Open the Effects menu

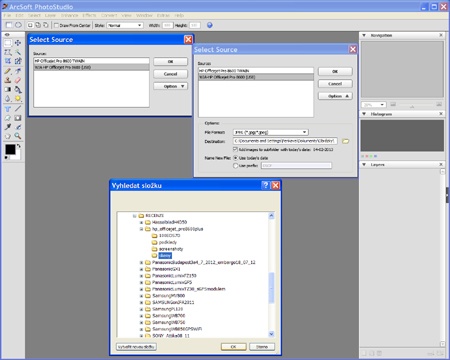coord(89,15)
